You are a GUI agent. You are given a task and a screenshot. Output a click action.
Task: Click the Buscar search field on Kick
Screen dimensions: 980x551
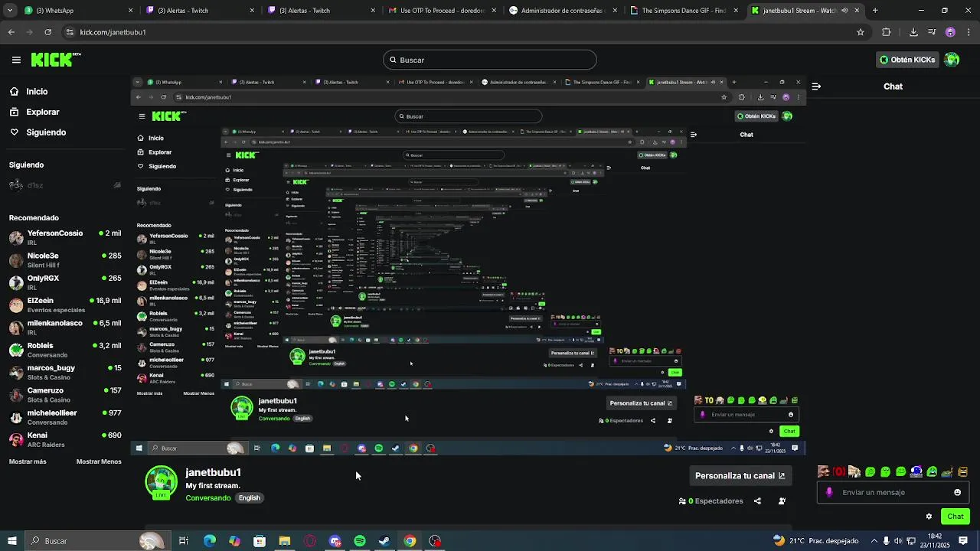coord(490,60)
